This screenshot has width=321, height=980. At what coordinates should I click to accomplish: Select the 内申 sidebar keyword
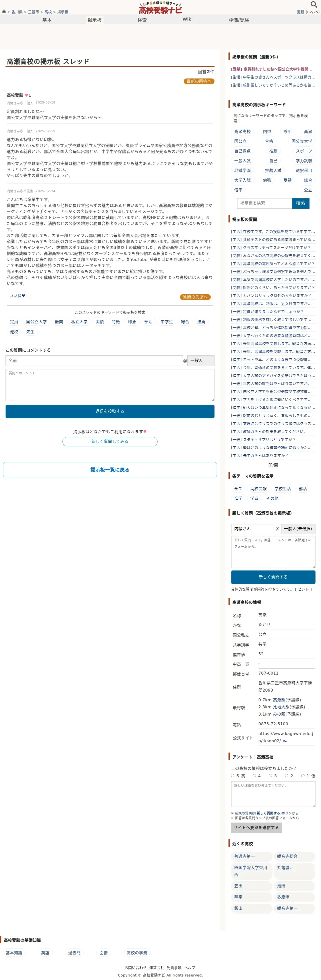[x=267, y=132]
